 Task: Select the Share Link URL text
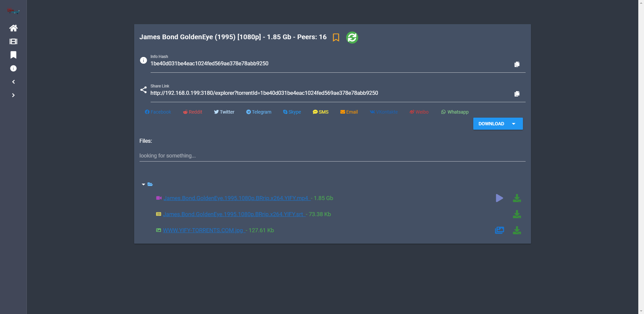264,93
